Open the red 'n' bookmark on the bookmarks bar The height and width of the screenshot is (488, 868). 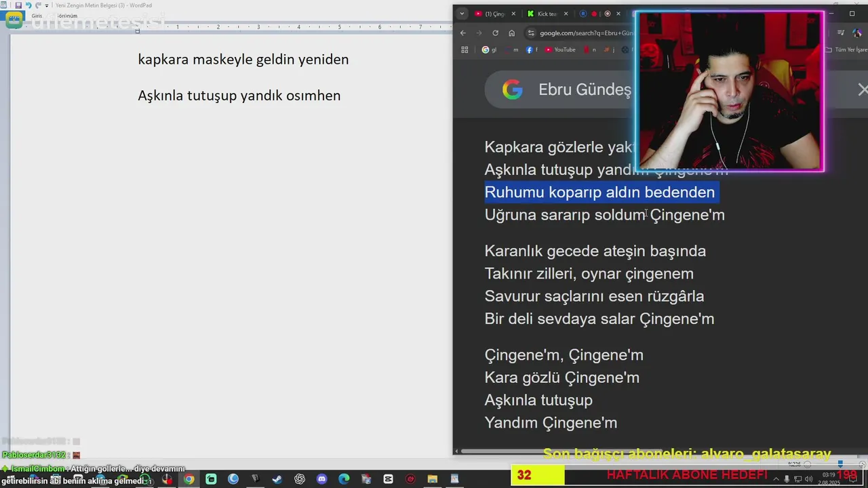point(590,49)
